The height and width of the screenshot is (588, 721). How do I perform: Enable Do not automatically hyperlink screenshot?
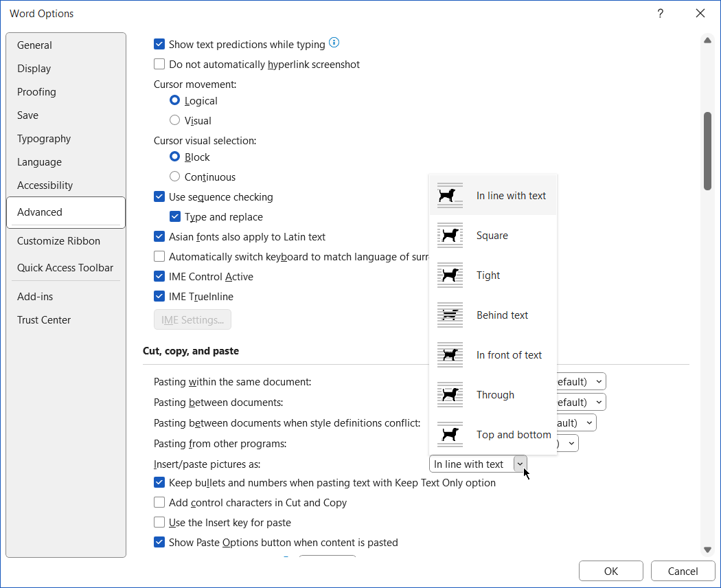tap(159, 64)
